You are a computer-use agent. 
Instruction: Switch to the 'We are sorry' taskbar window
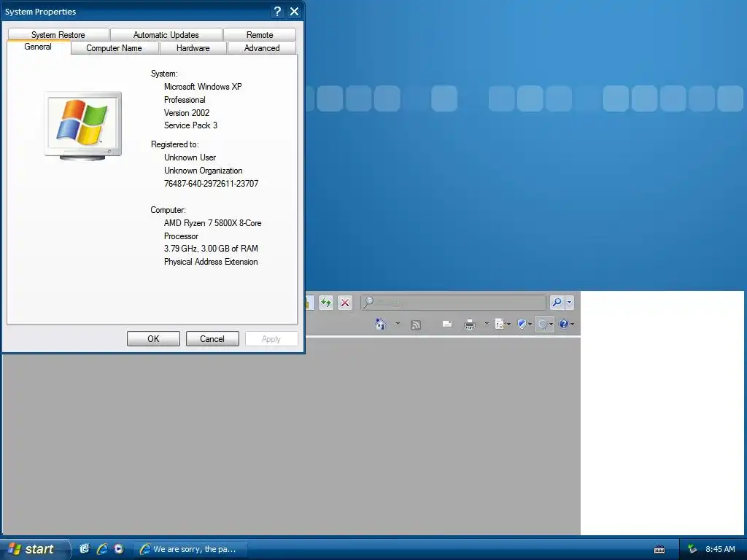tap(190, 549)
